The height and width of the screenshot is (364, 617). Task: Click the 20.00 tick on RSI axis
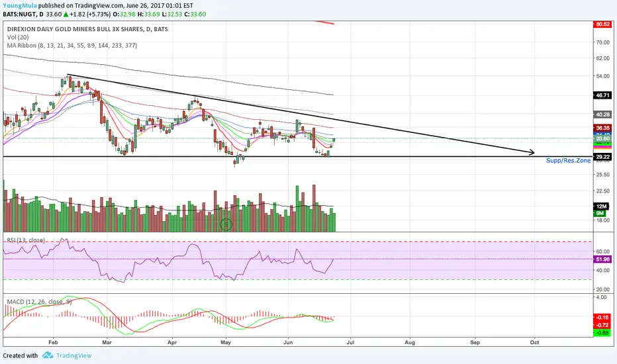603,289
